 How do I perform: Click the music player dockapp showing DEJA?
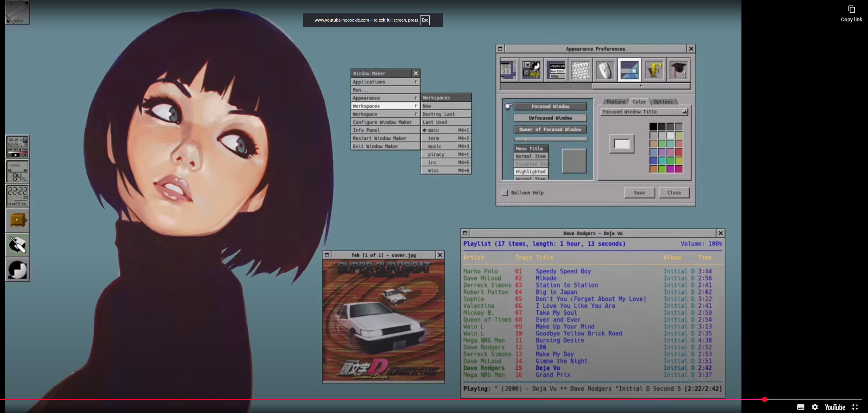point(18,147)
